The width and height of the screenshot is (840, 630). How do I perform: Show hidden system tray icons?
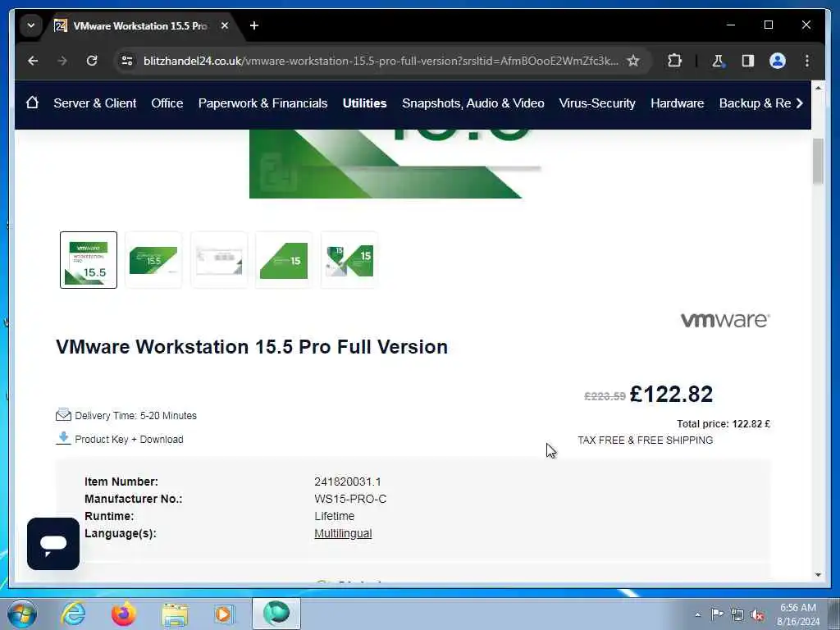pos(697,614)
